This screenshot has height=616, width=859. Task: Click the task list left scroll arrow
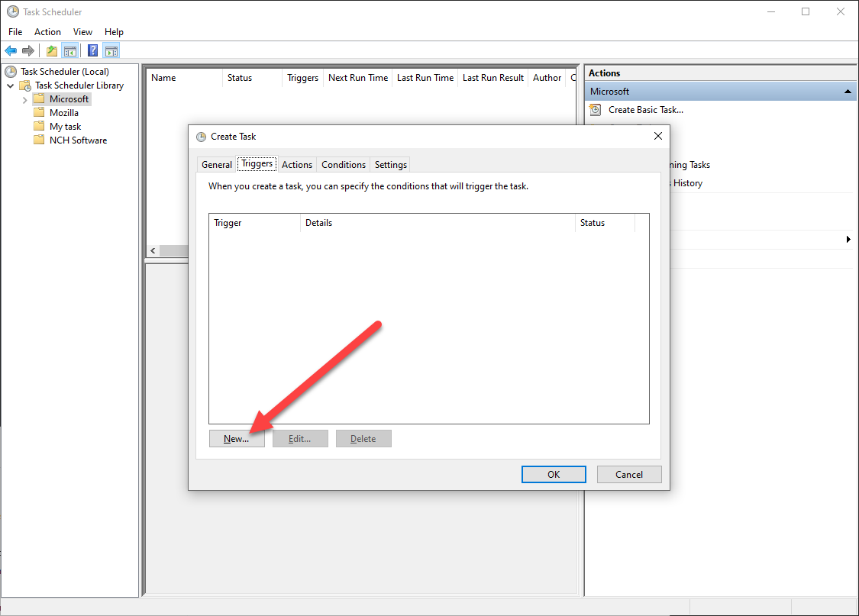pos(153,251)
